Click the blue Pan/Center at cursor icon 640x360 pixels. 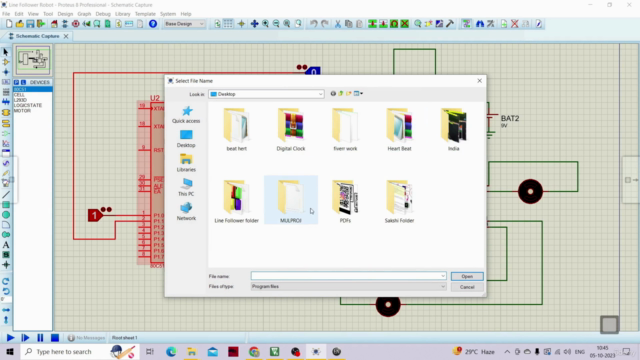pyautogui.click(x=254, y=24)
